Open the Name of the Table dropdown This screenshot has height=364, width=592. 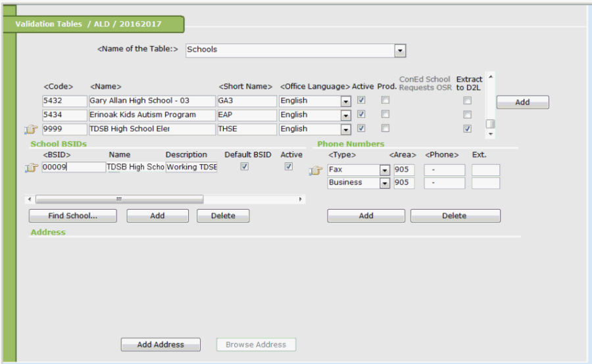399,51
